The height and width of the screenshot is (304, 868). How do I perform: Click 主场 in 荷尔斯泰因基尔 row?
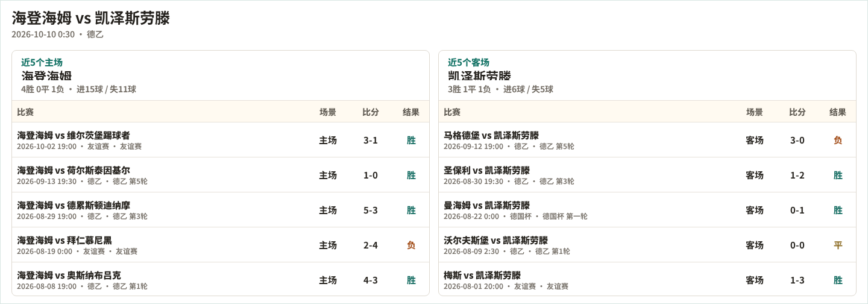coord(328,175)
